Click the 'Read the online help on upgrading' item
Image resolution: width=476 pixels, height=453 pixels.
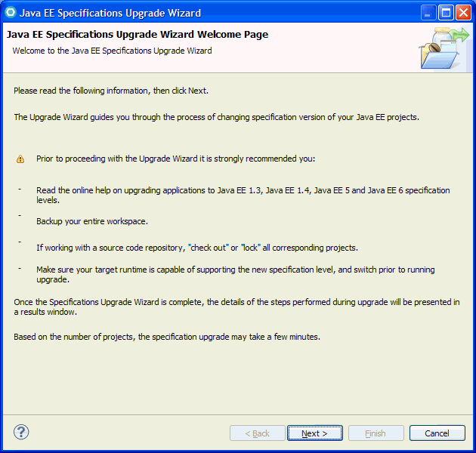click(x=243, y=195)
